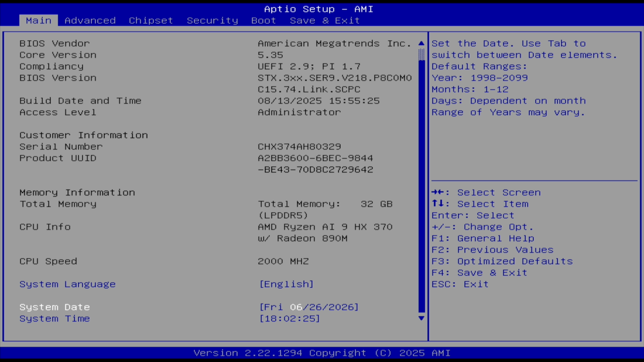This screenshot has width=644, height=362.
Task: Open the Chipset tab
Action: click(x=151, y=20)
